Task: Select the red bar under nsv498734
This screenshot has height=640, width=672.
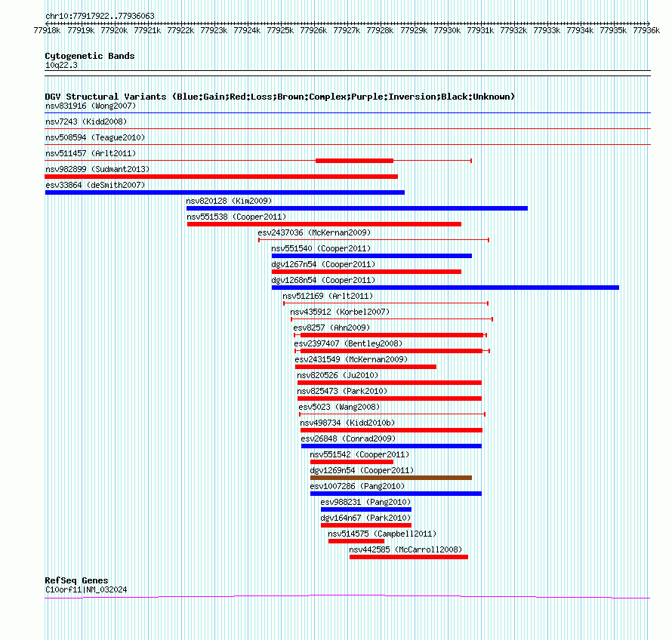Action: [x=391, y=430]
